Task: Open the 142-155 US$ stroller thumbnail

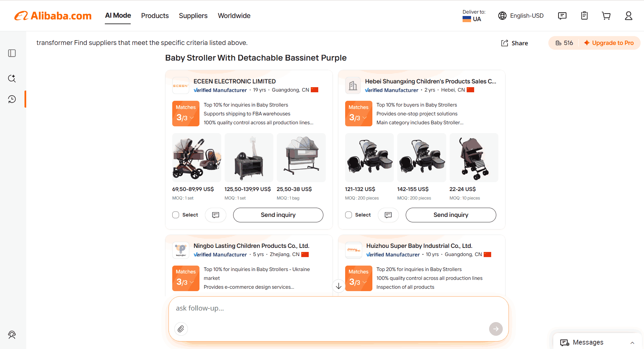Action: click(x=422, y=158)
